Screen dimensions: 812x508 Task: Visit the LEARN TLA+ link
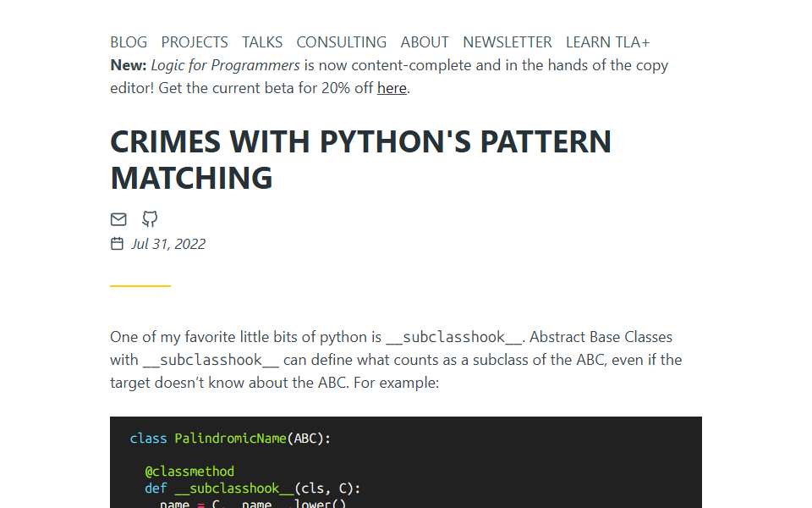point(607,42)
